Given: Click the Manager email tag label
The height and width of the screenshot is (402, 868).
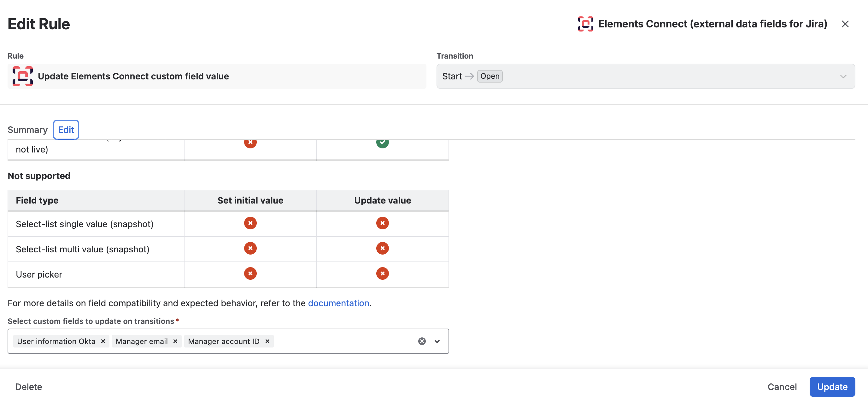Looking at the screenshot, I should [142, 341].
